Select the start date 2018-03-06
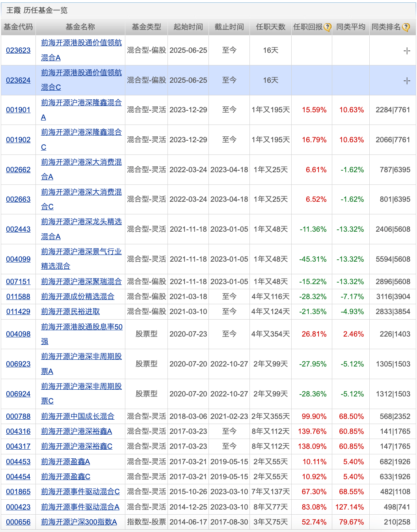The height and width of the screenshot is (532, 417). (188, 416)
